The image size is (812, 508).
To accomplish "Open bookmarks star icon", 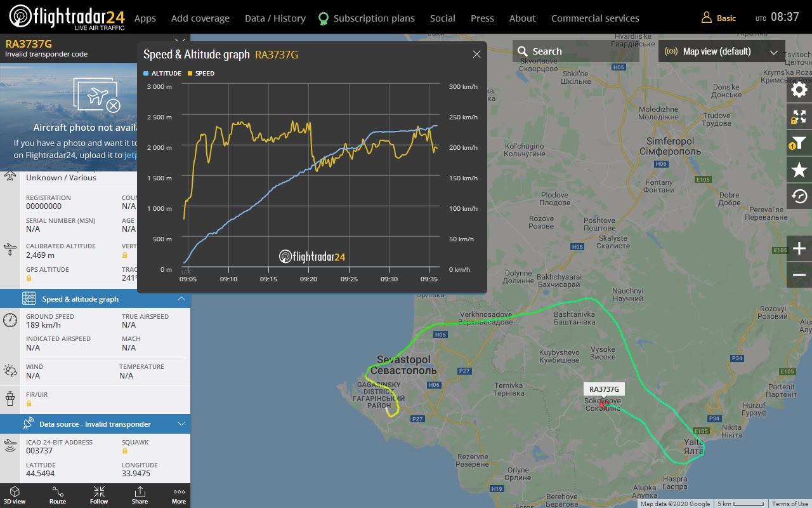I will (x=799, y=170).
